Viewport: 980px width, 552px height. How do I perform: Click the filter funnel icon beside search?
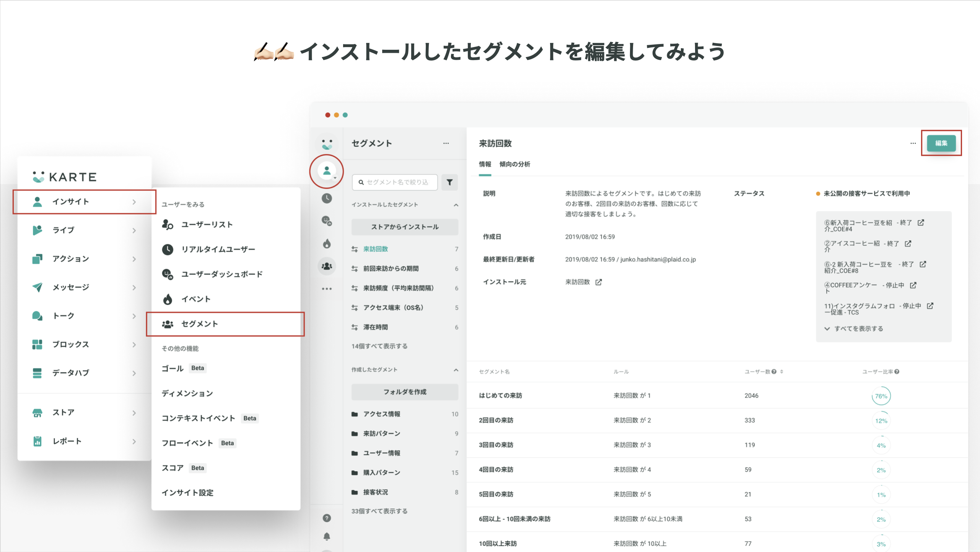coord(449,182)
